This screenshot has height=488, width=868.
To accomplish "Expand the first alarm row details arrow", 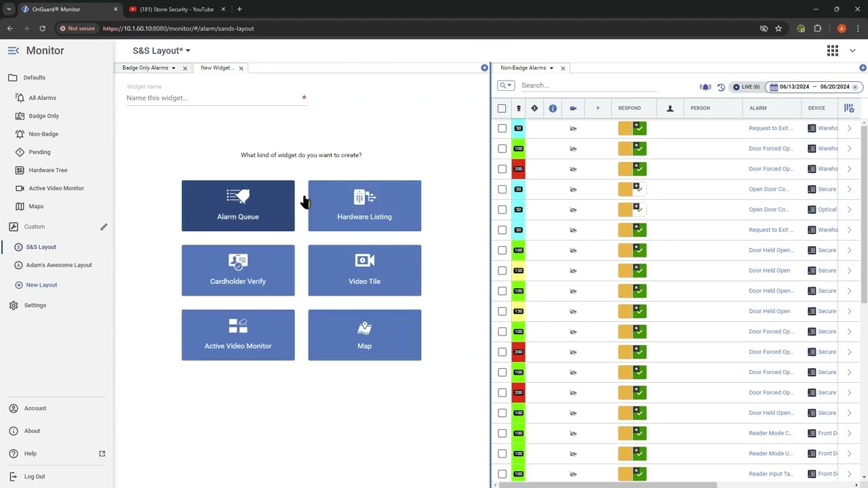I will tap(849, 128).
